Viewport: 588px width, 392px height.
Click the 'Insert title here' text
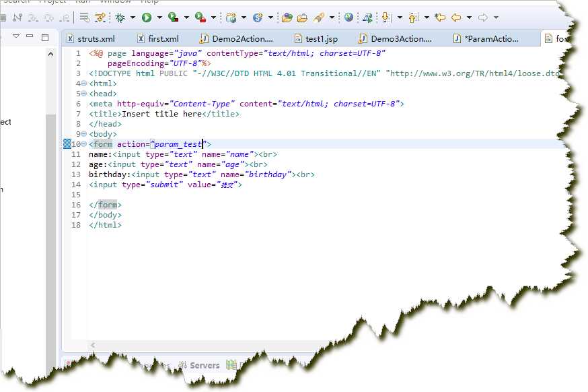click(162, 114)
